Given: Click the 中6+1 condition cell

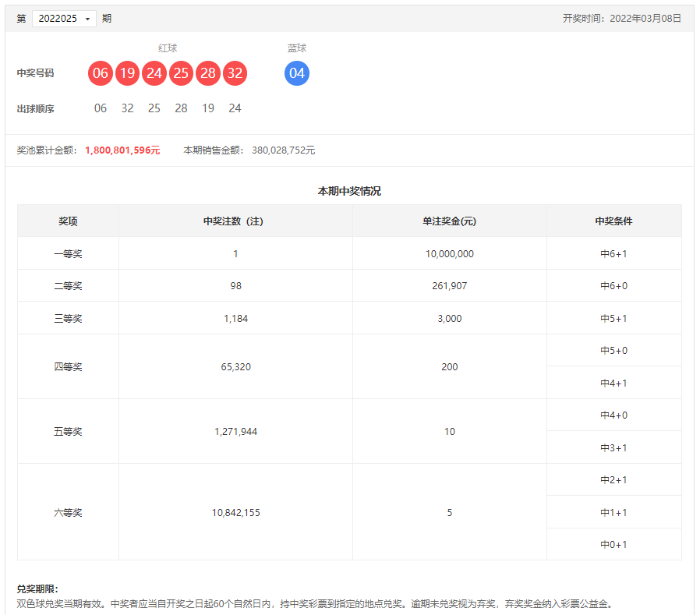Looking at the screenshot, I should [x=613, y=254].
